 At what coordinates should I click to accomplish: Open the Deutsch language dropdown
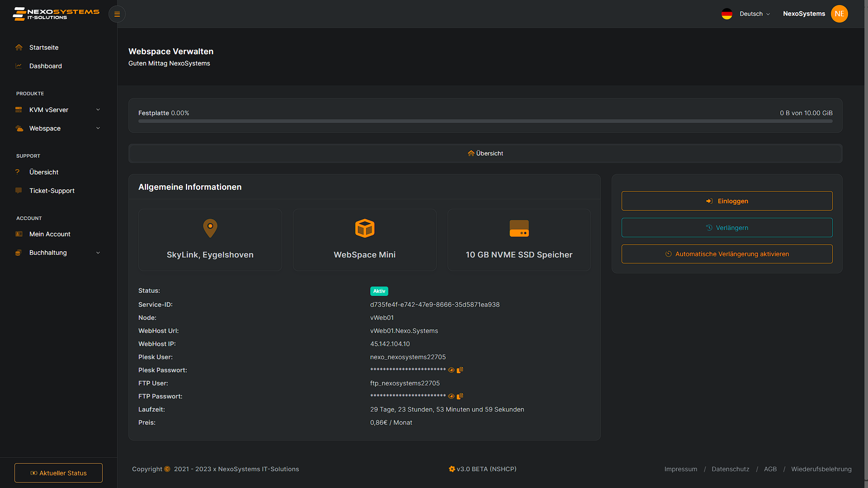(x=755, y=14)
